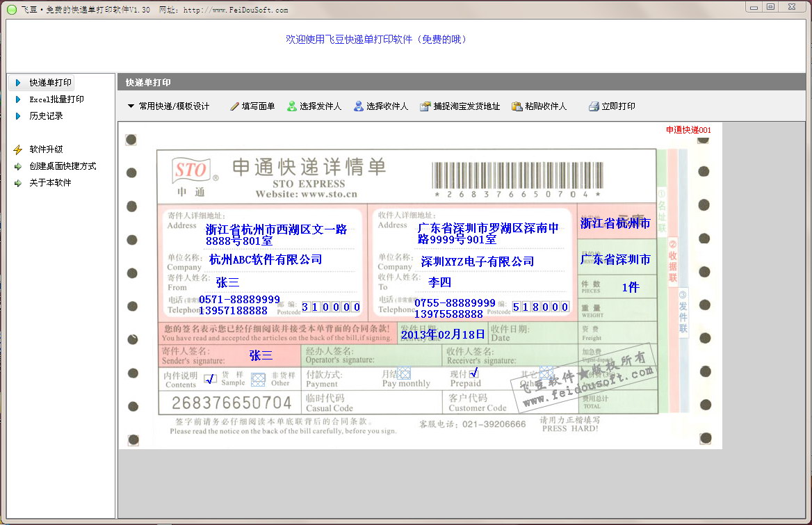Toggle the 现付 Prepaid checkbox
This screenshot has height=525, width=812.
(x=473, y=373)
